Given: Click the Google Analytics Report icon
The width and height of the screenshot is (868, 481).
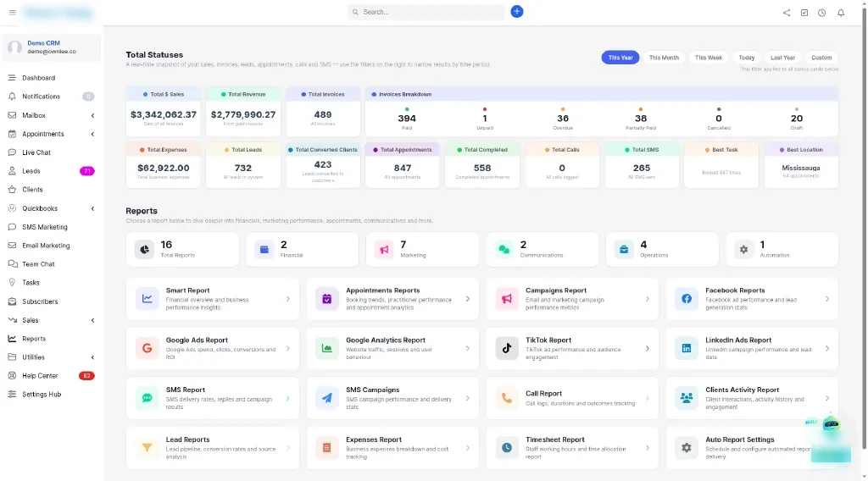Looking at the screenshot, I should 327,348.
